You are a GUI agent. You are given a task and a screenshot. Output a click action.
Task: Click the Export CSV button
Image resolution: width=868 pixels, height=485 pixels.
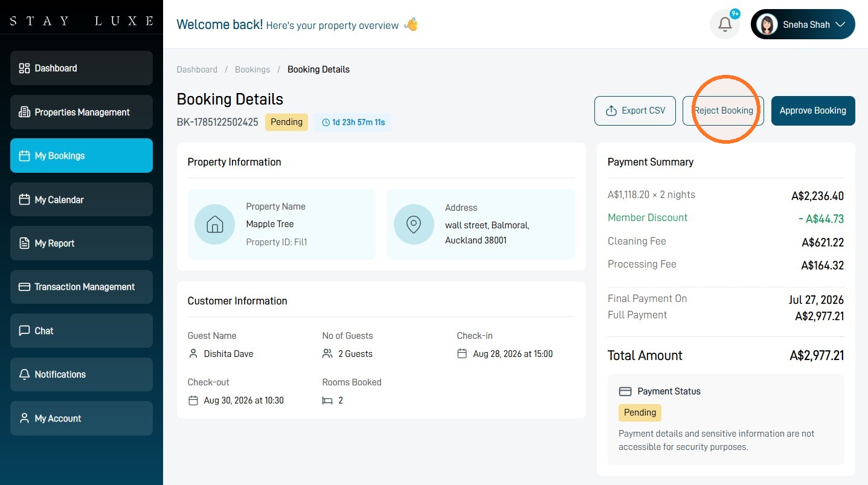[x=635, y=111]
